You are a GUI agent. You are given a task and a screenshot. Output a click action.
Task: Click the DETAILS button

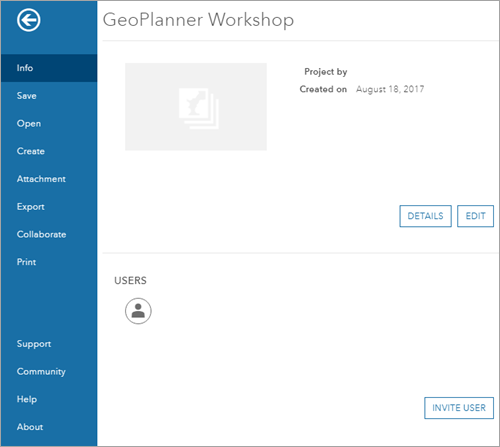(425, 216)
